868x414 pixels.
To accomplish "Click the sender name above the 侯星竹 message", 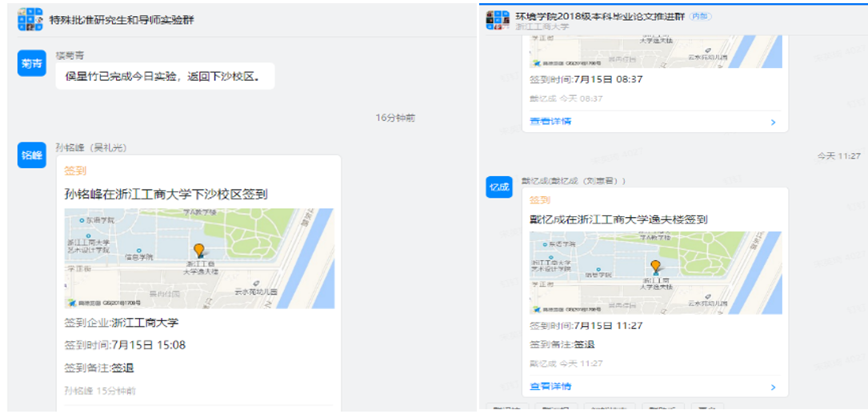I will 70,55.
